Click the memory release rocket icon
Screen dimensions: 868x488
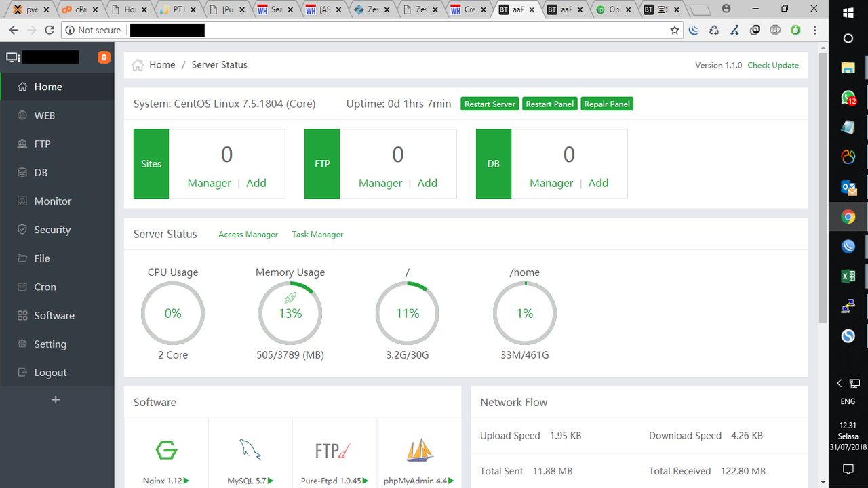coord(290,298)
